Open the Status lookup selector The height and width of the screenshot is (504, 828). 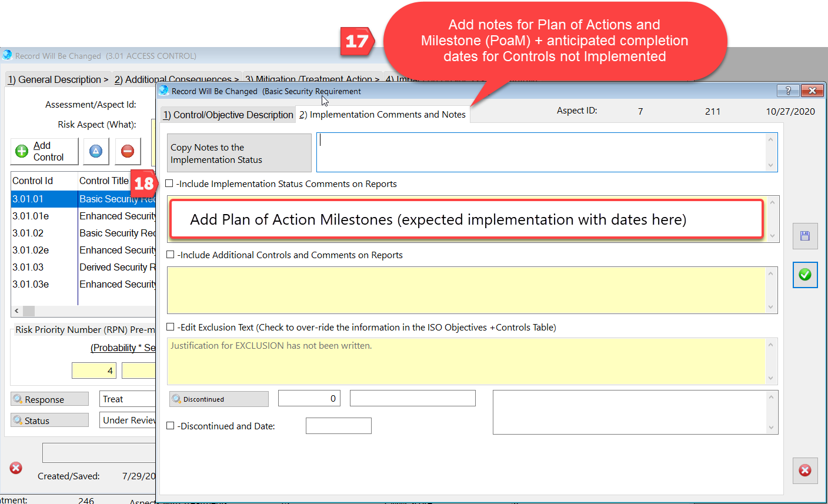tap(49, 421)
